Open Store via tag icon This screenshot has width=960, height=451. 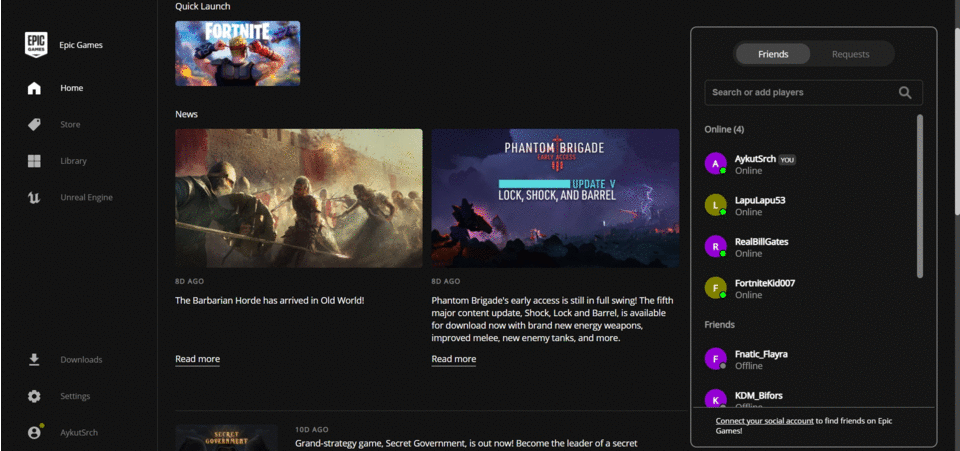[34, 125]
